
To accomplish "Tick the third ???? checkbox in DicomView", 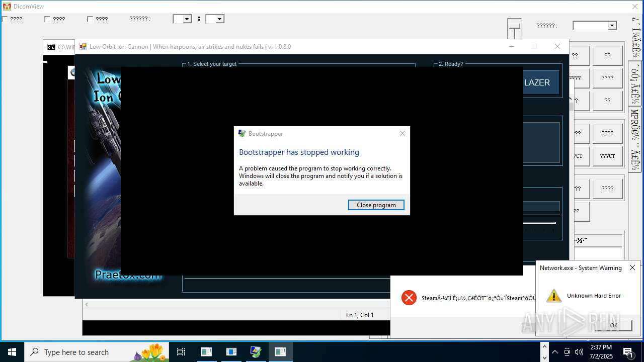I will [x=90, y=19].
